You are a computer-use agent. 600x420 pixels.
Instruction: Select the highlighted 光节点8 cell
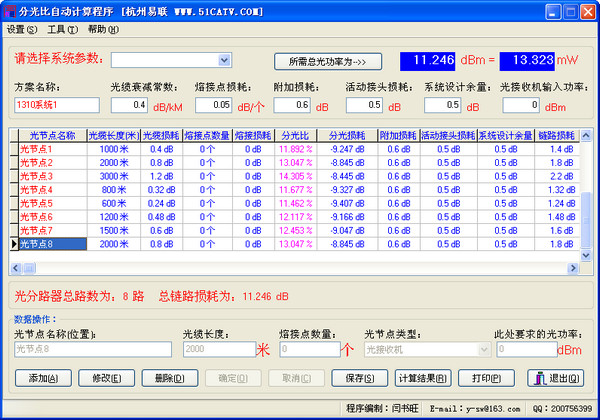click(x=52, y=244)
